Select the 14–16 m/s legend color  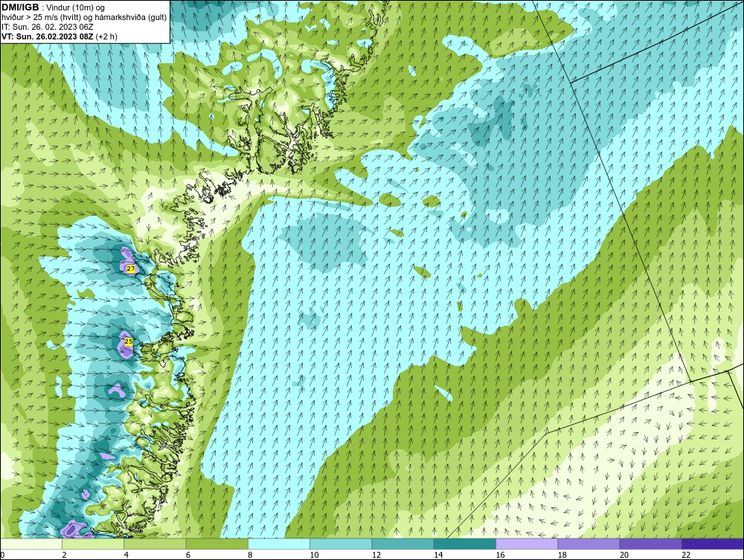[x=465, y=544]
